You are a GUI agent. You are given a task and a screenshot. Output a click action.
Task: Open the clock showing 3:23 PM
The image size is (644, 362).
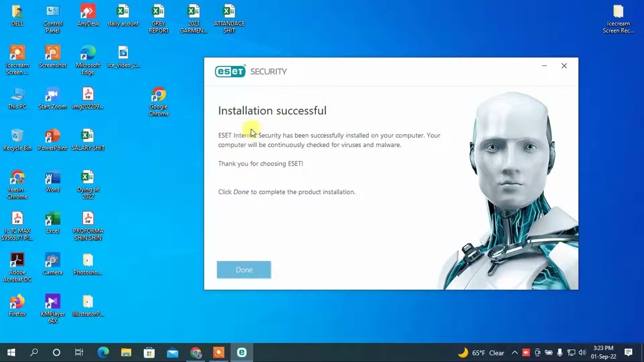pos(603,352)
